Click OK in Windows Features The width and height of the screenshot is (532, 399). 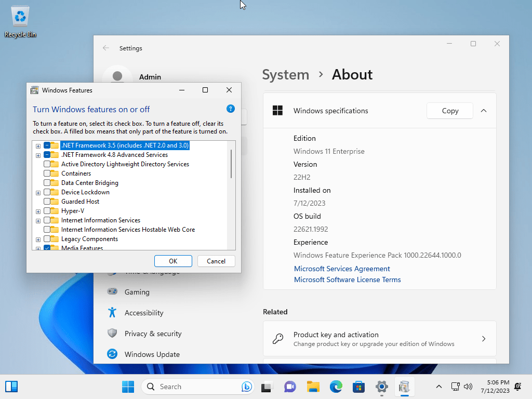[x=173, y=261]
